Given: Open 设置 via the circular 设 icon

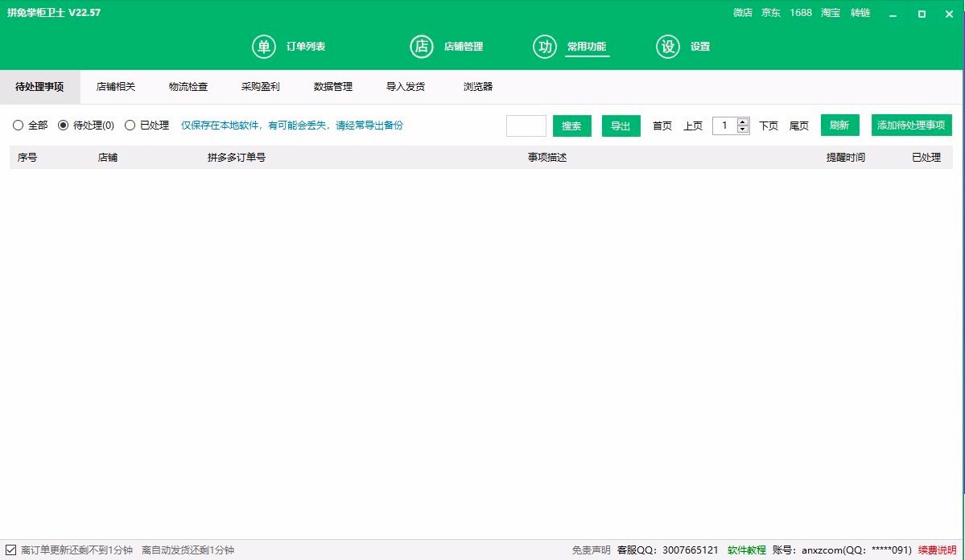Looking at the screenshot, I should (668, 47).
